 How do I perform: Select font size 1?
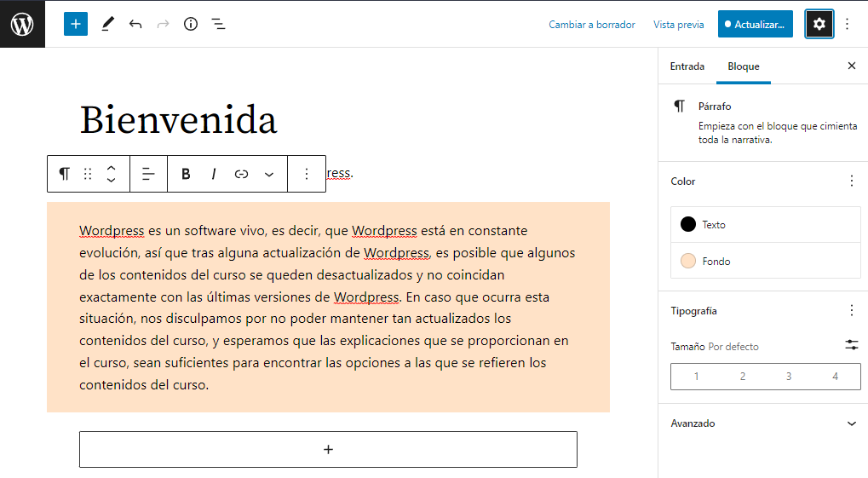696,377
